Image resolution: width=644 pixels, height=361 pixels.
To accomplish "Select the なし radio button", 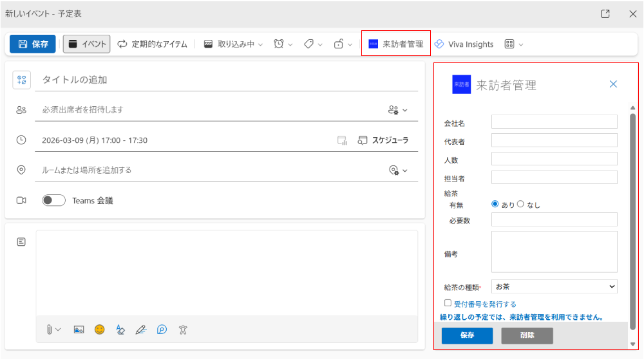I will (520, 204).
